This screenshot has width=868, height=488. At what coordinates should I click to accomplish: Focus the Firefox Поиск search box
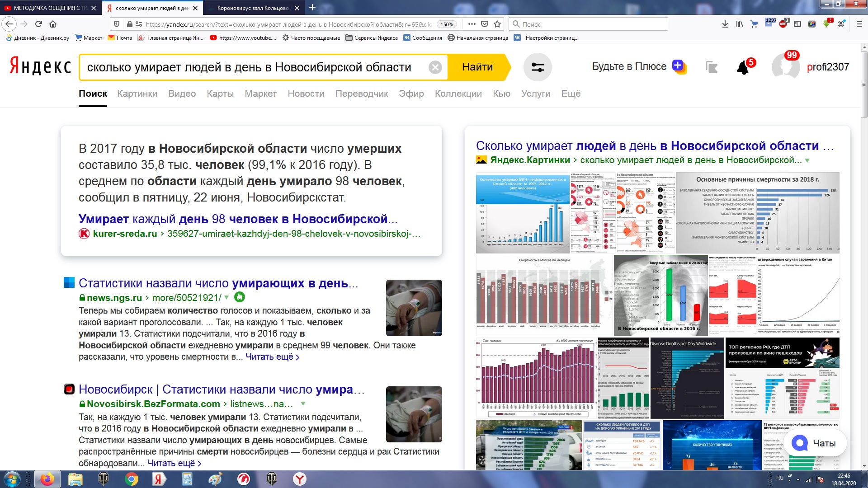(589, 24)
